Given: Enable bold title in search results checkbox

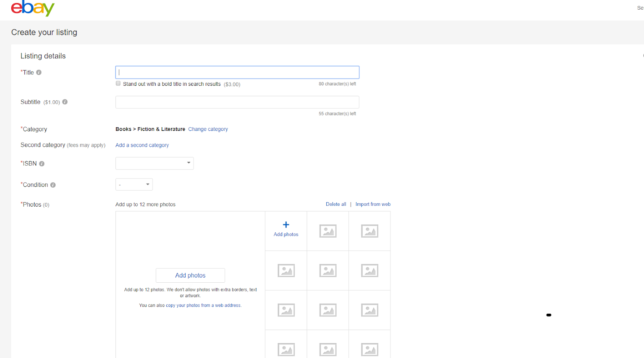Looking at the screenshot, I should pos(118,83).
